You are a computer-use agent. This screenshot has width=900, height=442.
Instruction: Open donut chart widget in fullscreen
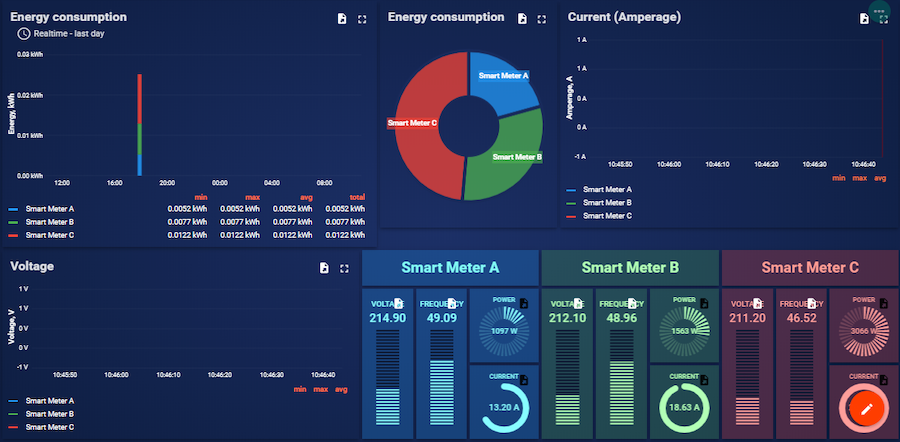click(542, 19)
